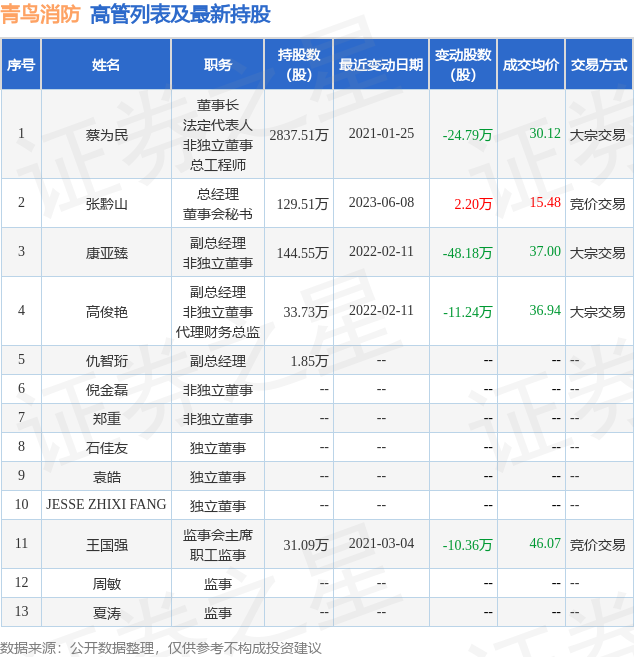Click average price 37.00
634x657 pixels.
[545, 251]
